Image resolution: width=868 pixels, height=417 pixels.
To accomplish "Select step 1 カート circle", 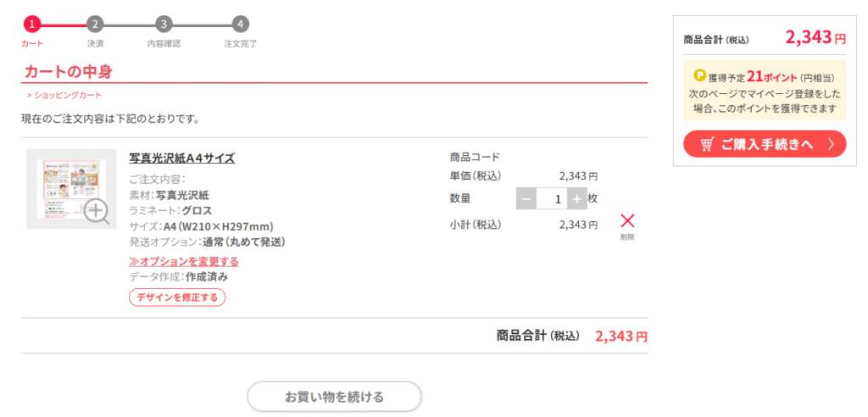I will 32,25.
